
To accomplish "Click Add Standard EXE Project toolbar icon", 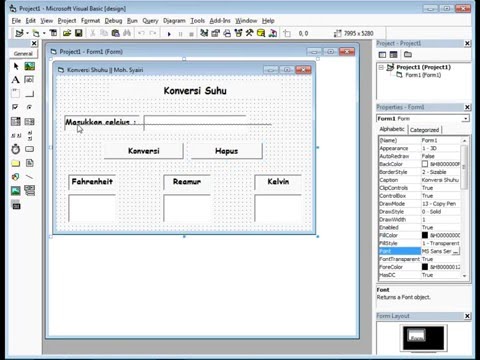I will tap(19, 33).
